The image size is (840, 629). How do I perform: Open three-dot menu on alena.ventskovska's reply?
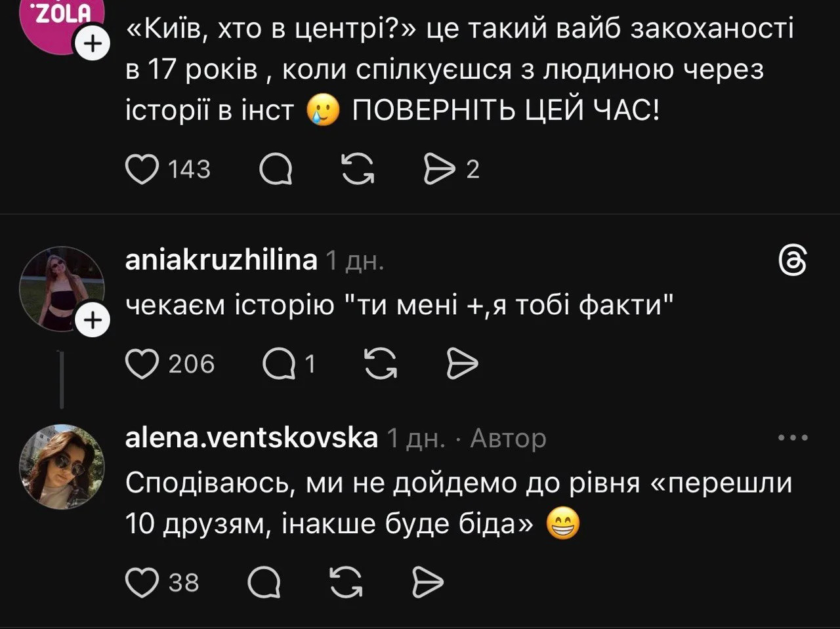tap(792, 437)
